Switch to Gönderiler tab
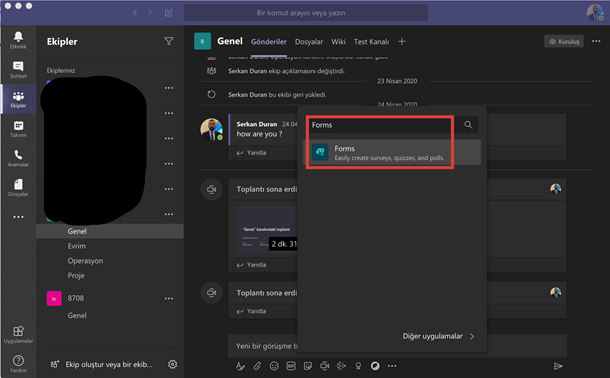This screenshot has width=610, height=378. pos(268,42)
